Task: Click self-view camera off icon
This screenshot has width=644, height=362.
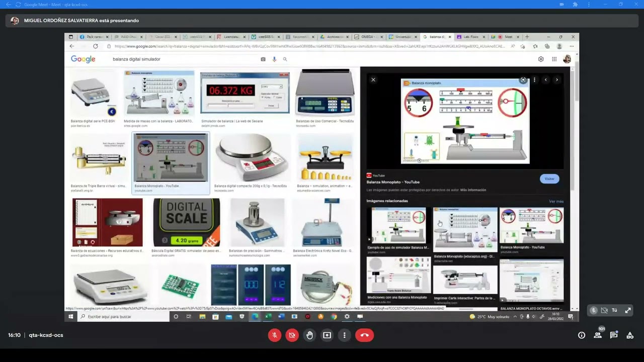Action: [604, 310]
